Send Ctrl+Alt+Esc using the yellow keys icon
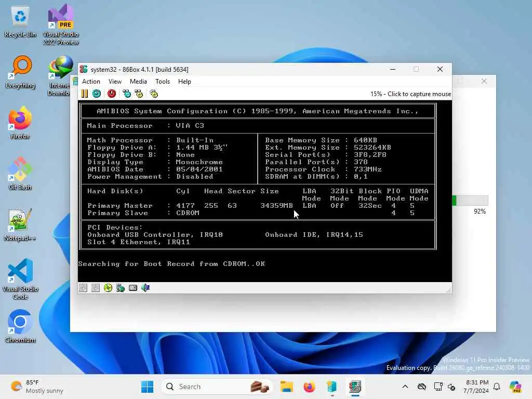The height and width of the screenshot is (399, 532). click(x=139, y=94)
